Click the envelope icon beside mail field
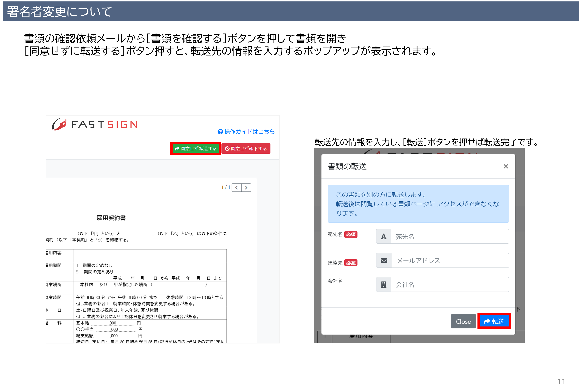This screenshot has width=579, height=392. click(384, 261)
